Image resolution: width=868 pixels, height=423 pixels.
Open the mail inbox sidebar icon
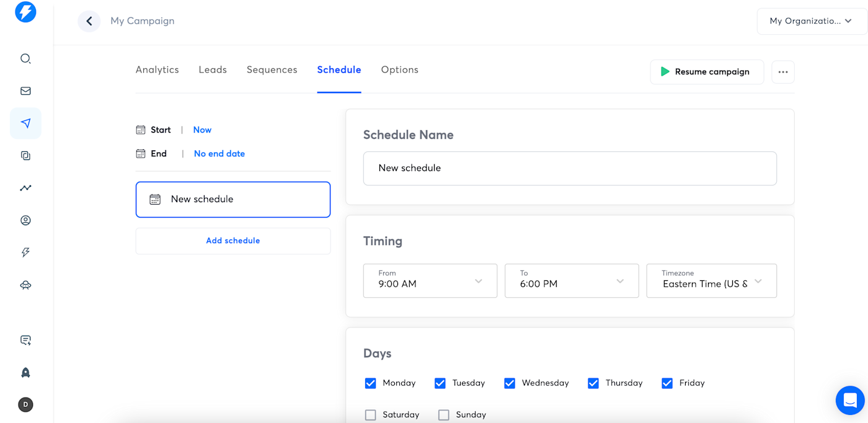(25, 91)
